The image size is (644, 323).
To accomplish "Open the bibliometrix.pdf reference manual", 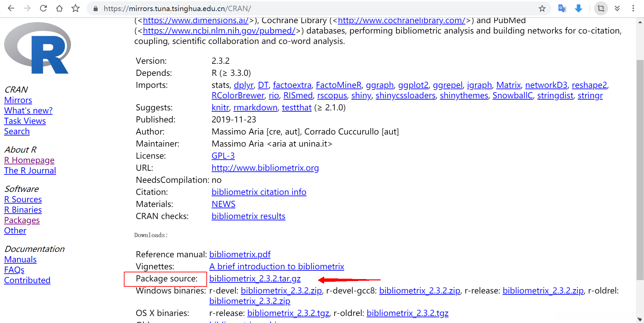I will pyautogui.click(x=240, y=255).
